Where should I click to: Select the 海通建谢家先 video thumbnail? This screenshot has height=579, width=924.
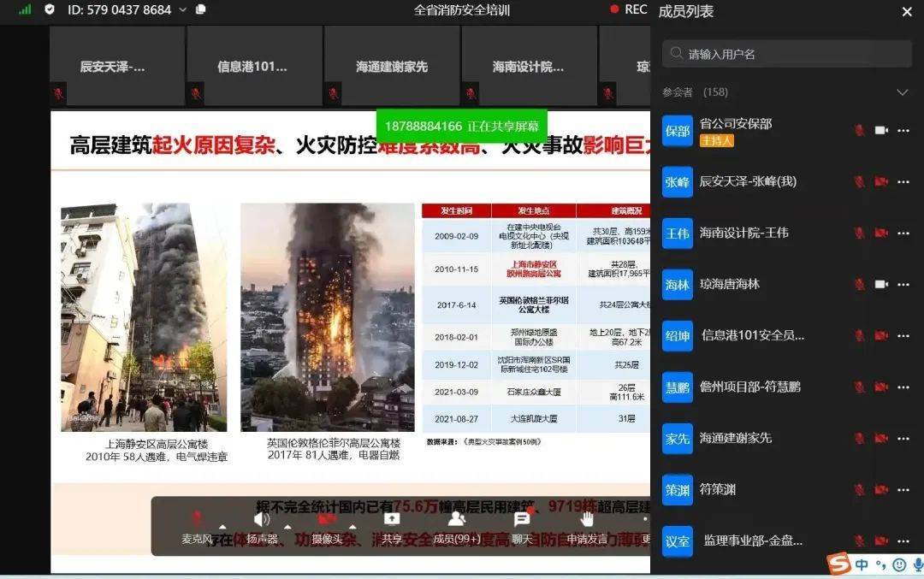[x=392, y=66]
